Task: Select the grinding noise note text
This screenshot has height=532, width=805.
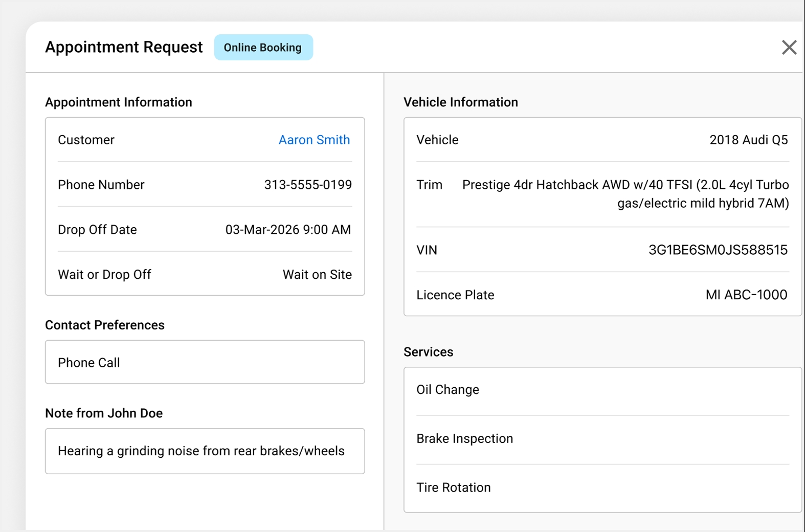Action: coord(201,451)
